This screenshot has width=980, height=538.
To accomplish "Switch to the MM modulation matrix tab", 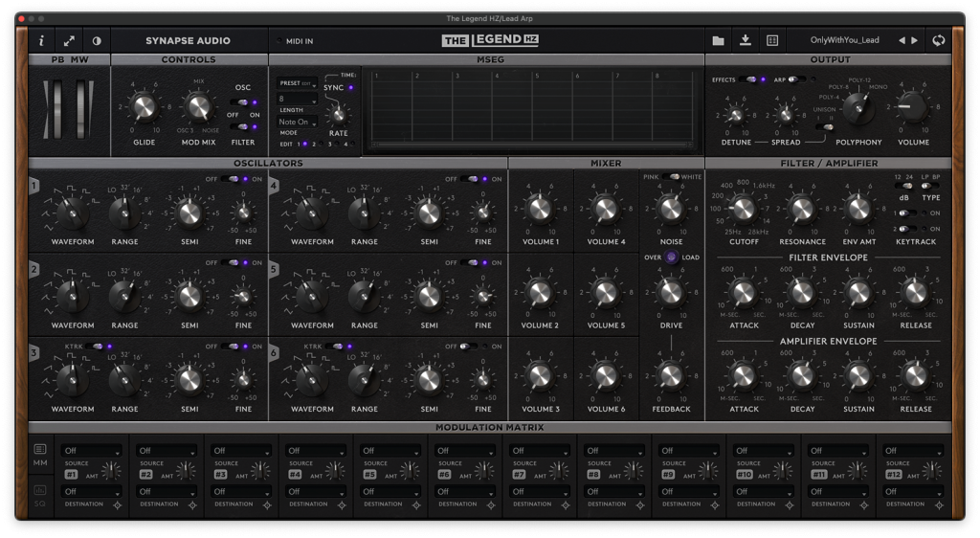I will pyautogui.click(x=40, y=455).
